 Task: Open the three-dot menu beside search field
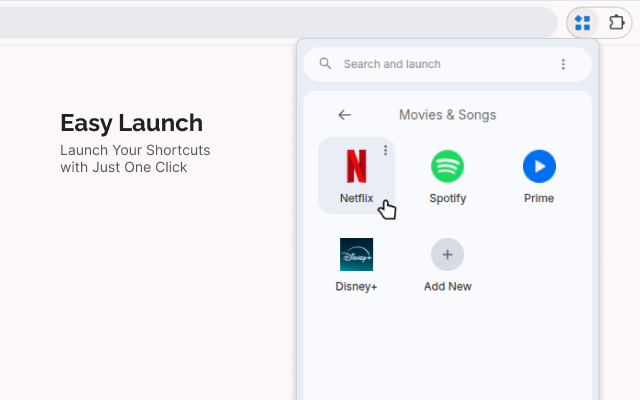click(x=563, y=64)
